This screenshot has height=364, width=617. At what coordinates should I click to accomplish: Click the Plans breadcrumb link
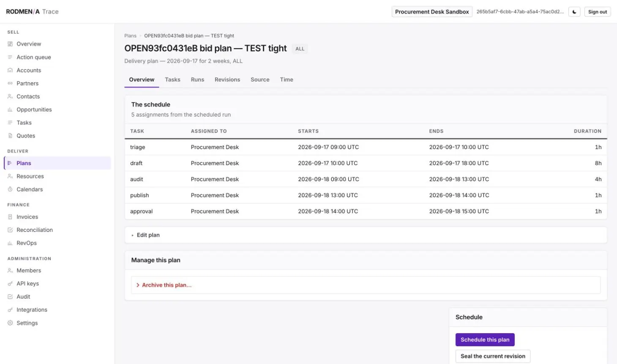pyautogui.click(x=130, y=36)
